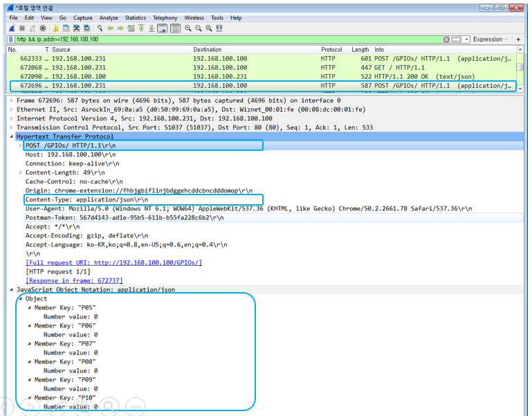532x416 pixels.
Task: Go to a specific packet icon
Action: [x=131, y=28]
